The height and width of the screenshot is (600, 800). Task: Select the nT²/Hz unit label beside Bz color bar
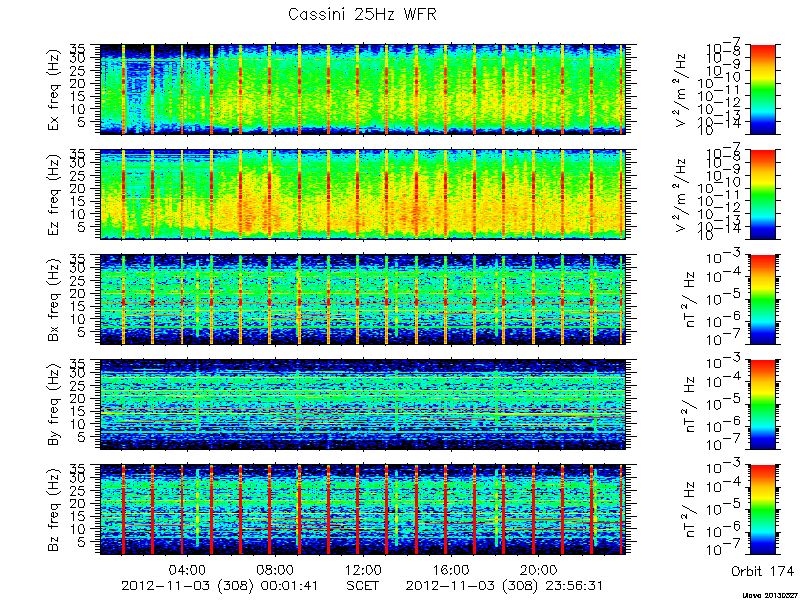click(689, 510)
